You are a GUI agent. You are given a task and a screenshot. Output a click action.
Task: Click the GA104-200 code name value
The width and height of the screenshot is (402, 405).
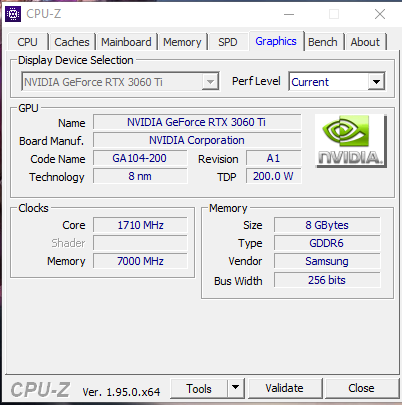140,158
